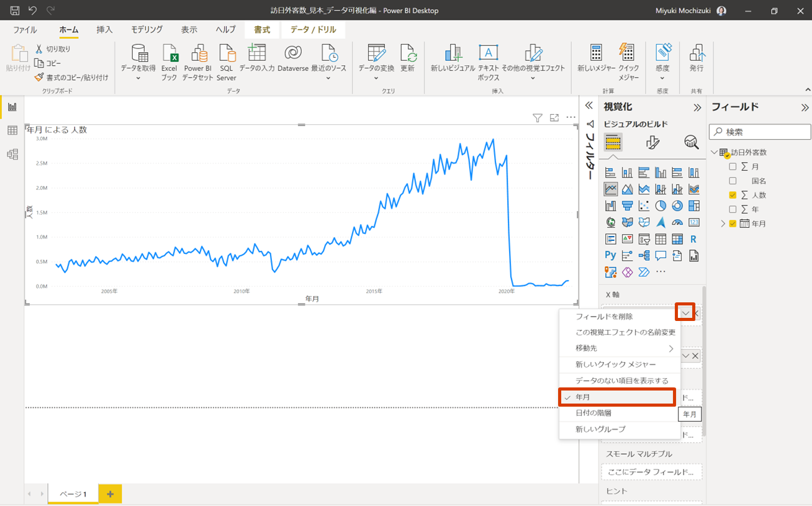Click the Excel ブック button
The width and height of the screenshot is (812, 506).
(169, 63)
